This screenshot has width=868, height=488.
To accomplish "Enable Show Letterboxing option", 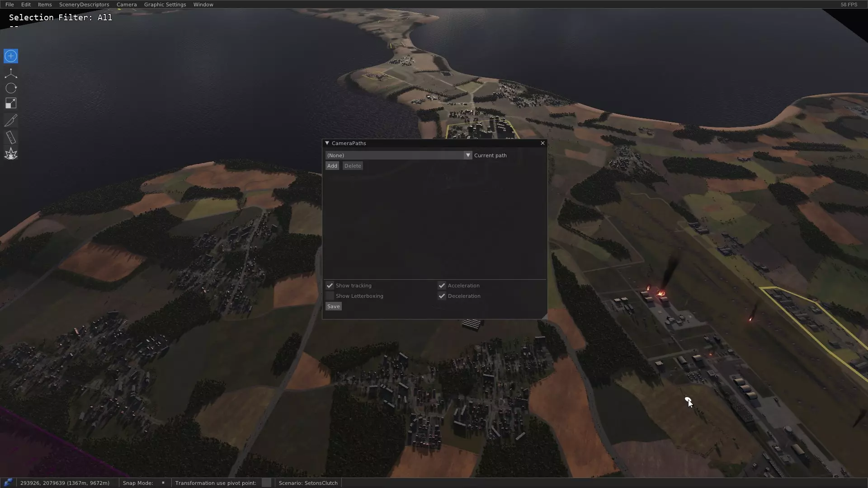I will (330, 296).
